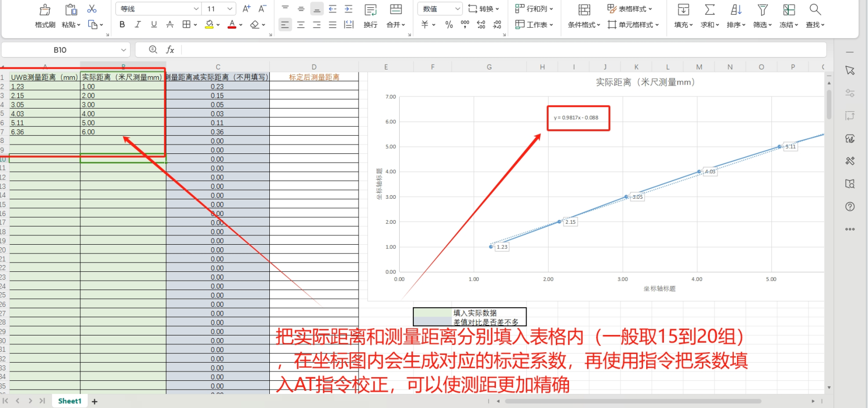Viewport: 868px width, 408px height.
Task: Toggle Underline formatting
Action: (154, 25)
